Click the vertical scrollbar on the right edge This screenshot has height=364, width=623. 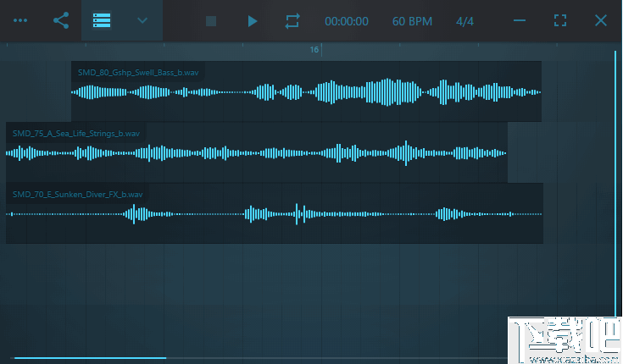pyautogui.click(x=615, y=183)
